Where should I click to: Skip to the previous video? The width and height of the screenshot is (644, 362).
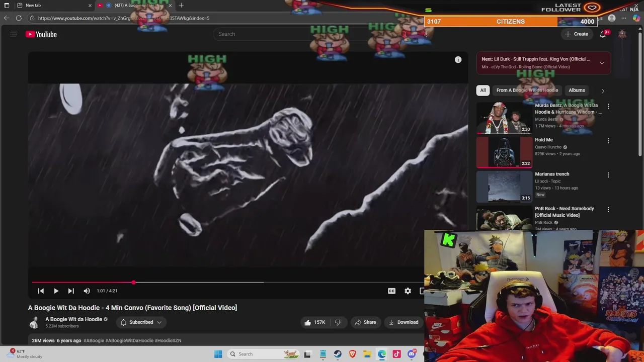point(41,291)
